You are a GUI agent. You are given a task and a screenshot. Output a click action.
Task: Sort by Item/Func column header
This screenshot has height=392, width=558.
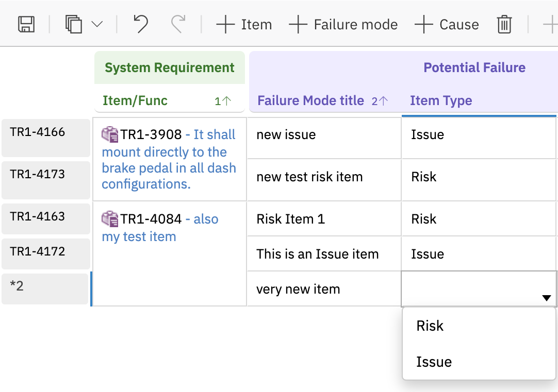pyautogui.click(x=135, y=100)
